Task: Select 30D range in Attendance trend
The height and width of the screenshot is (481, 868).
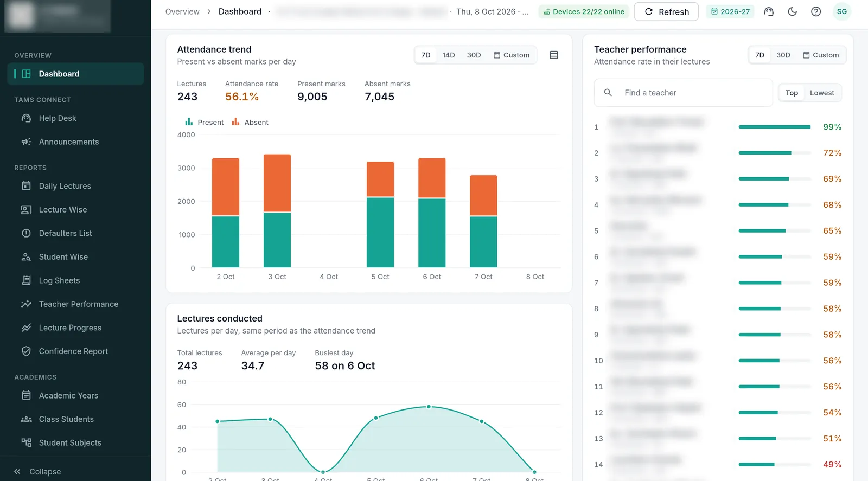Action: pos(474,55)
